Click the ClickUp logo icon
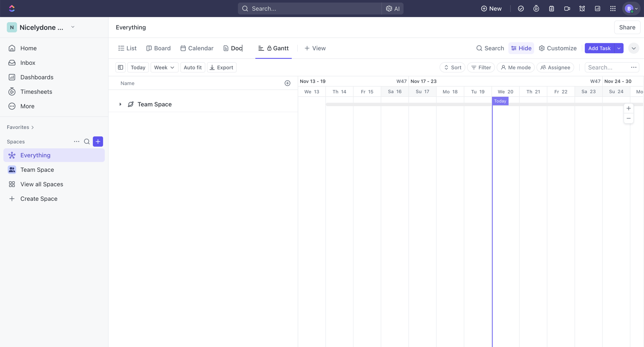644x347 pixels. (12, 9)
